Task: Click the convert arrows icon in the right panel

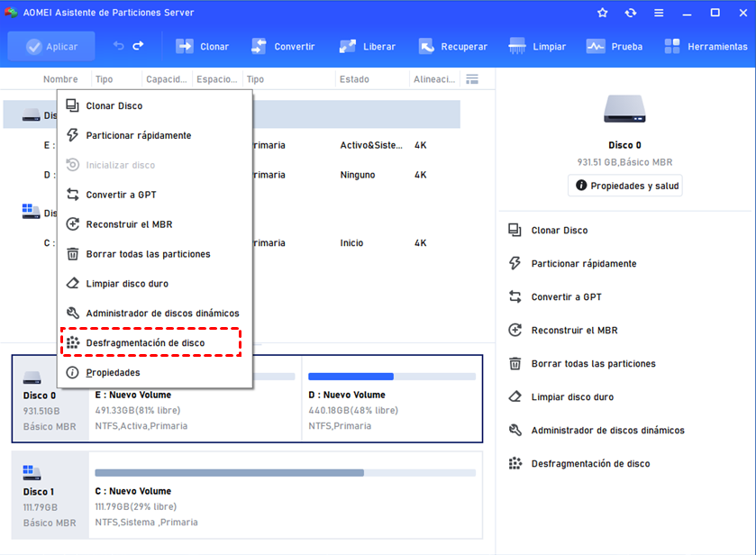Action: [x=515, y=296]
